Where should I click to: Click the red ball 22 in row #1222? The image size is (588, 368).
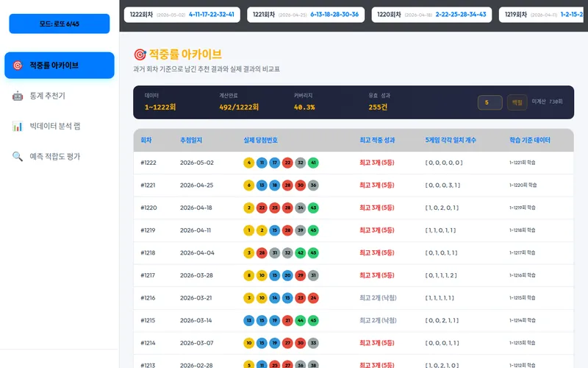(287, 163)
